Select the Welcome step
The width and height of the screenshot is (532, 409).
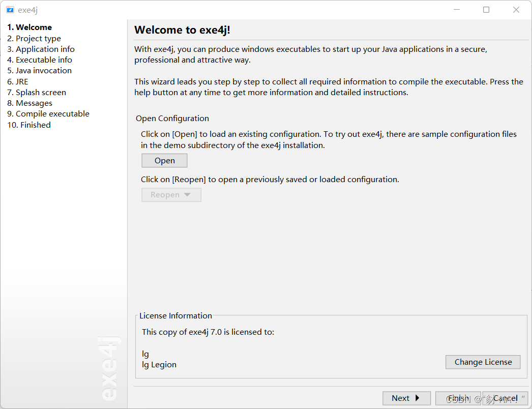click(x=29, y=27)
